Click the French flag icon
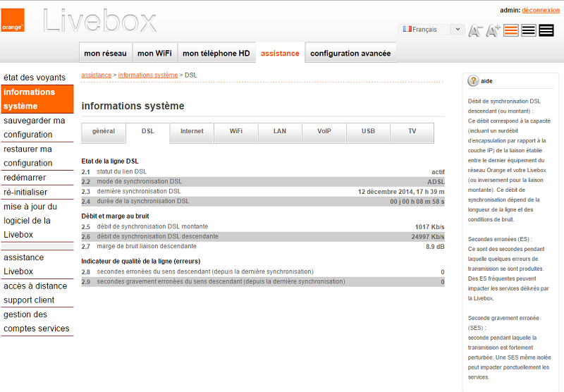The width and height of the screenshot is (564, 392). [407, 29]
